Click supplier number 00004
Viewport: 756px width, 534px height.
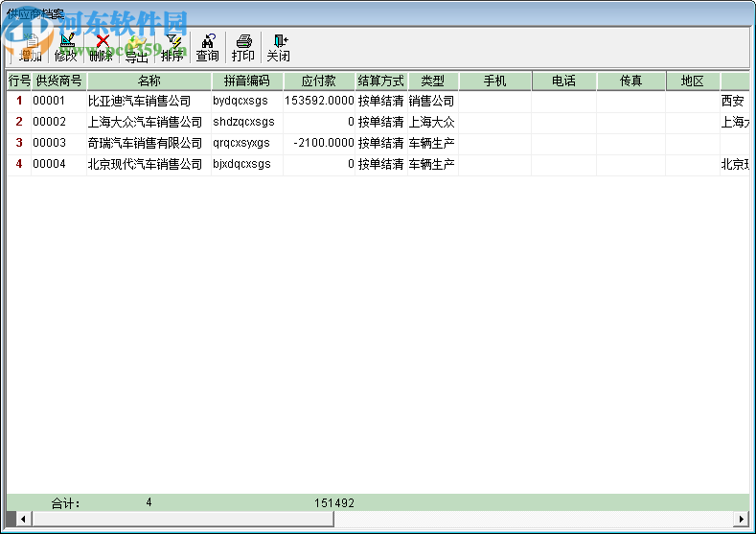[x=49, y=165]
